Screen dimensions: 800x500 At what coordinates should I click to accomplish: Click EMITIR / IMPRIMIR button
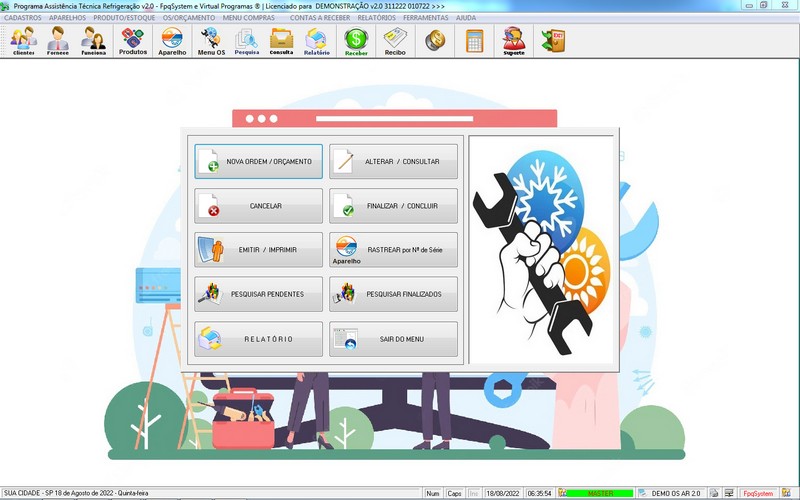point(258,250)
